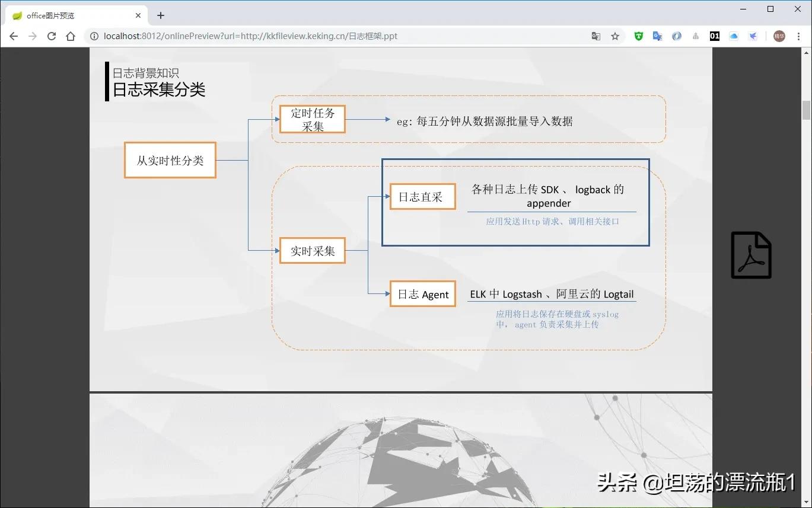Open the blue bird extension icon
This screenshot has width=812, height=508.
click(x=753, y=36)
